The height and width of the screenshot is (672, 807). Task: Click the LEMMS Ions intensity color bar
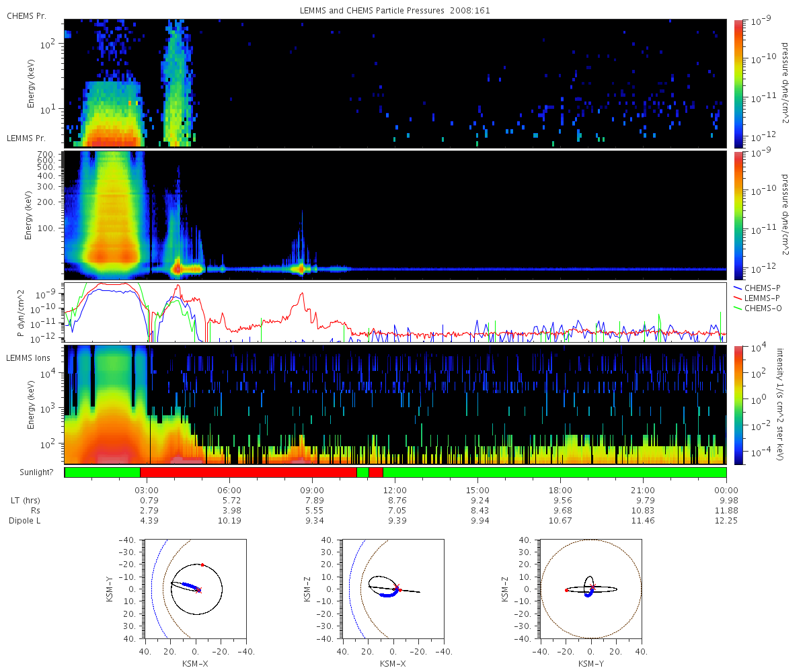738,405
